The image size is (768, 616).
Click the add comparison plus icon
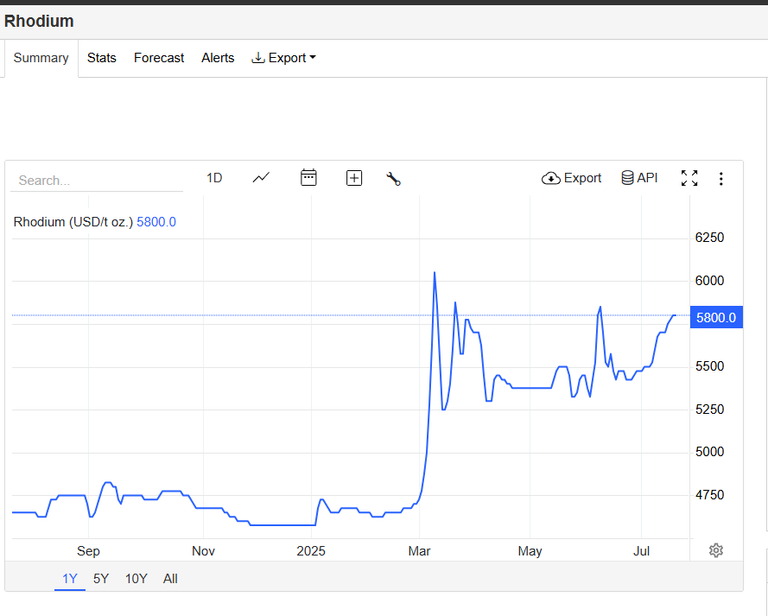point(354,178)
